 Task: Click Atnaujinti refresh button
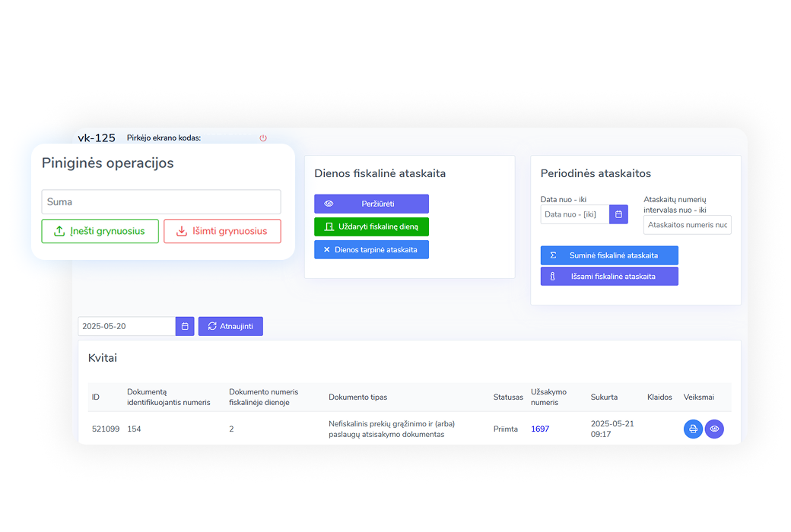coord(230,326)
